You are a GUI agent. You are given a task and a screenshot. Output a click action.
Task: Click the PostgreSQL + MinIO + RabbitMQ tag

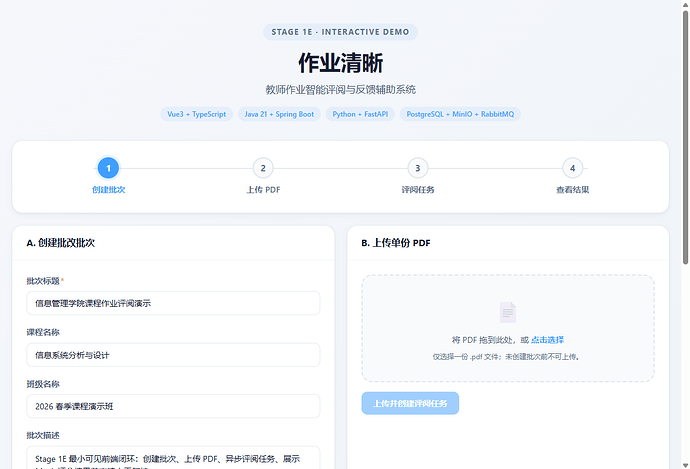pyautogui.click(x=460, y=114)
